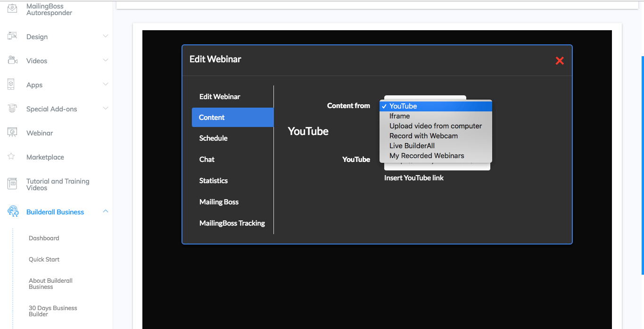Switch to the Content tab
This screenshot has height=329, width=644.
click(x=232, y=118)
